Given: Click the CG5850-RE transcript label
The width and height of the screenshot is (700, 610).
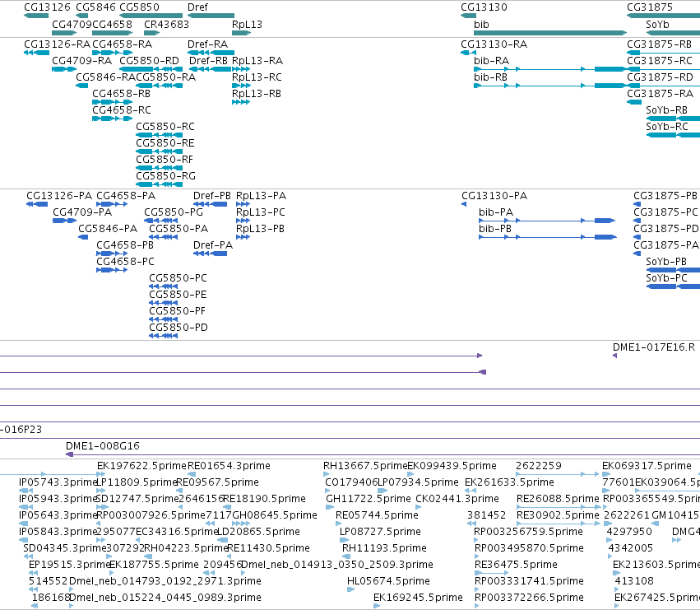Looking at the screenshot, I should [x=165, y=143].
